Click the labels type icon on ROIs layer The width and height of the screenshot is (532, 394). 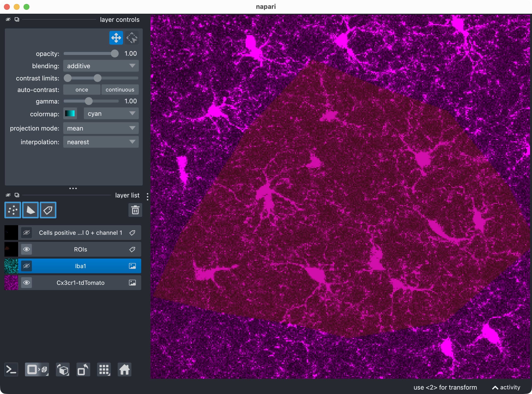click(x=132, y=250)
